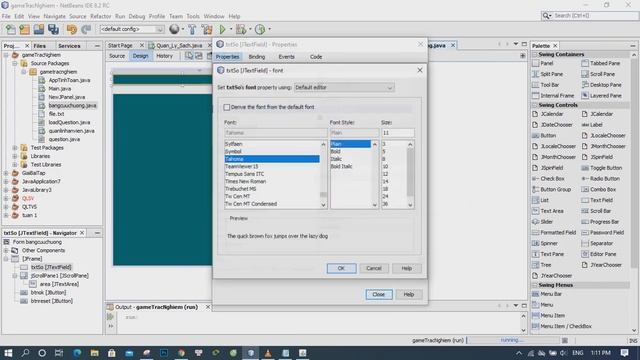
Task: Open the Windows Start menu
Action: pos(8,353)
